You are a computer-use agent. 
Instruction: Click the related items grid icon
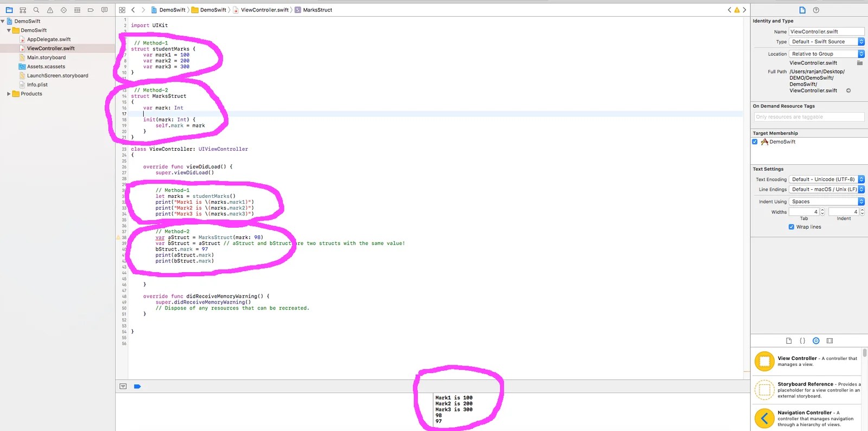coord(122,10)
